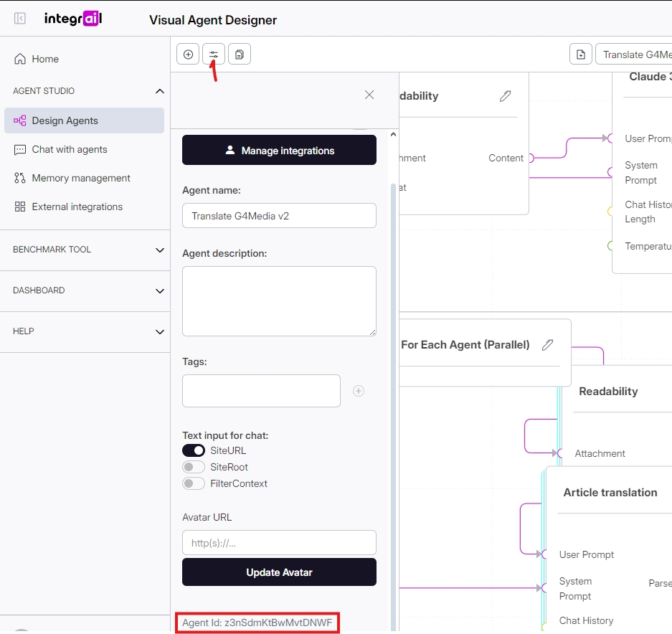Click the Manage integrations button
Viewport: 672px width, 634px height.
[279, 151]
